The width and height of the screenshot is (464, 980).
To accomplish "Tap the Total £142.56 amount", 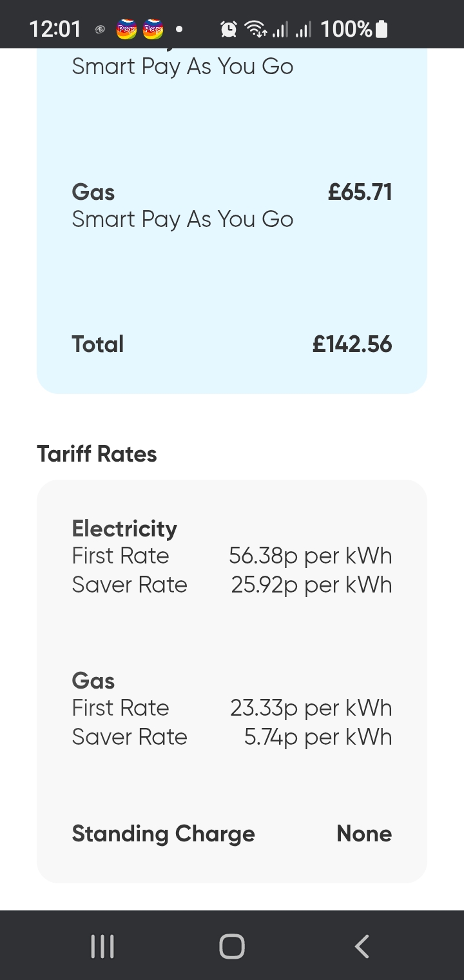I will point(352,344).
